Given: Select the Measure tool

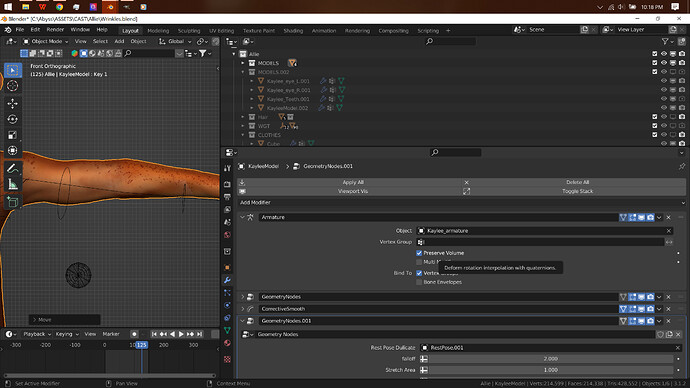Looking at the screenshot, I should pos(12,184).
